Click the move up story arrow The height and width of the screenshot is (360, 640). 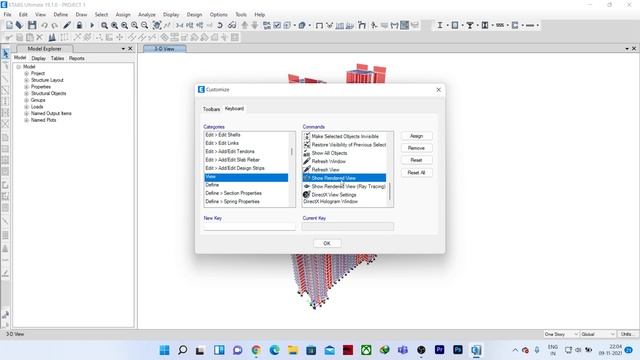(244, 25)
